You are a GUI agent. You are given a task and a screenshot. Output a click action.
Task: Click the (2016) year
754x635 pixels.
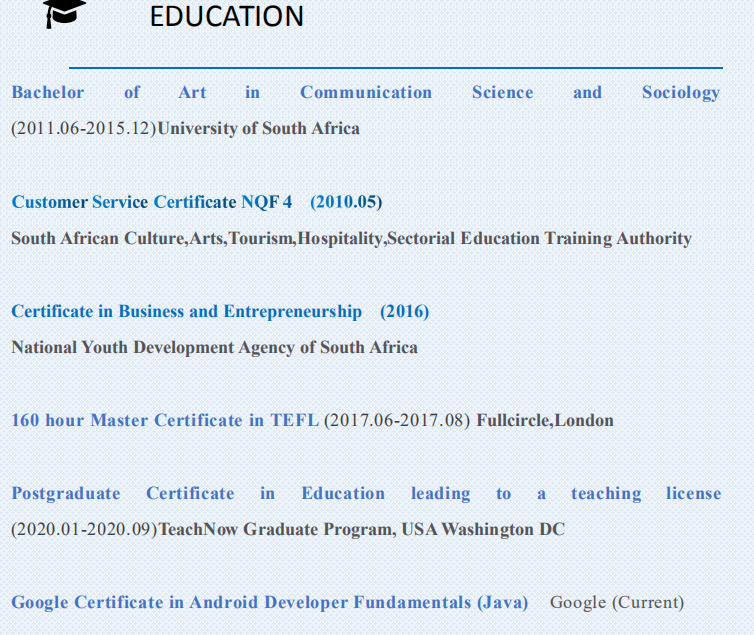tap(404, 311)
